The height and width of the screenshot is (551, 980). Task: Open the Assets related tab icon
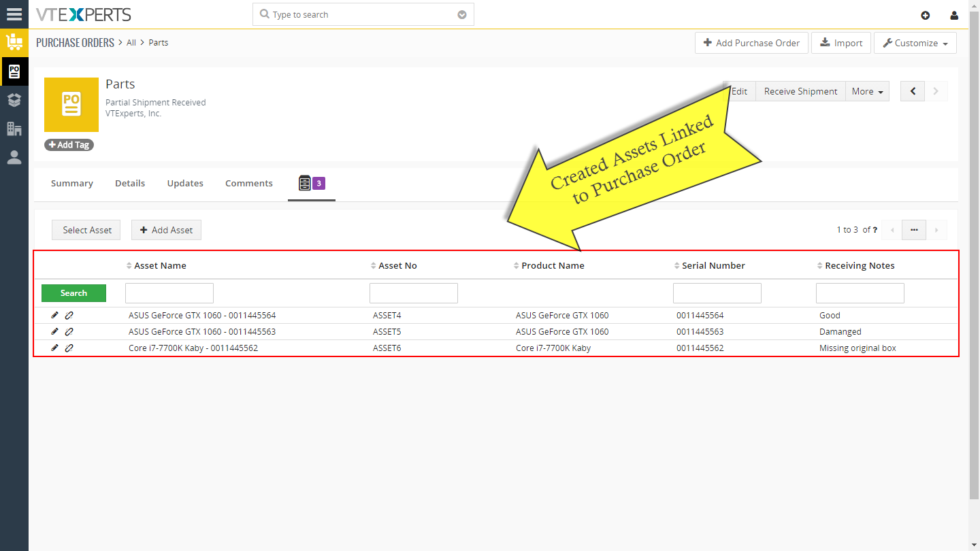[x=312, y=183]
